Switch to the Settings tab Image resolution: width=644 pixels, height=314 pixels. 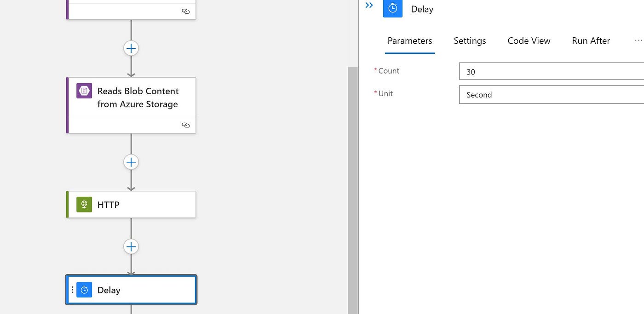[x=470, y=40]
